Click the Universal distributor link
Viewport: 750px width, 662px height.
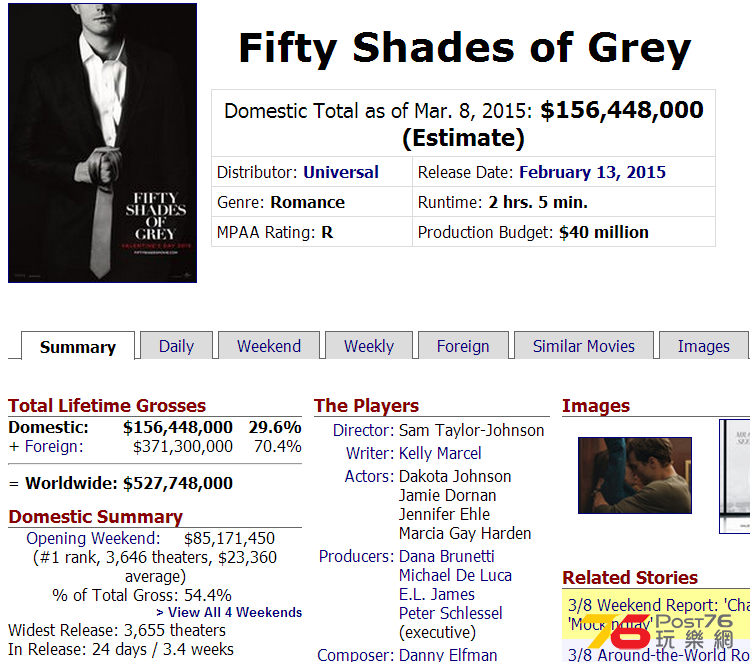341,172
